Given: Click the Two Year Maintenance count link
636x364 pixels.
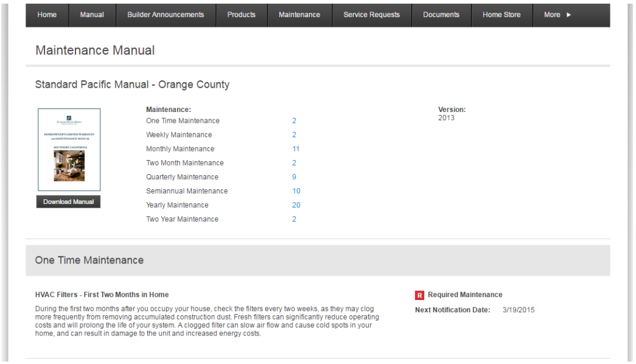Looking at the screenshot, I should tap(294, 219).
